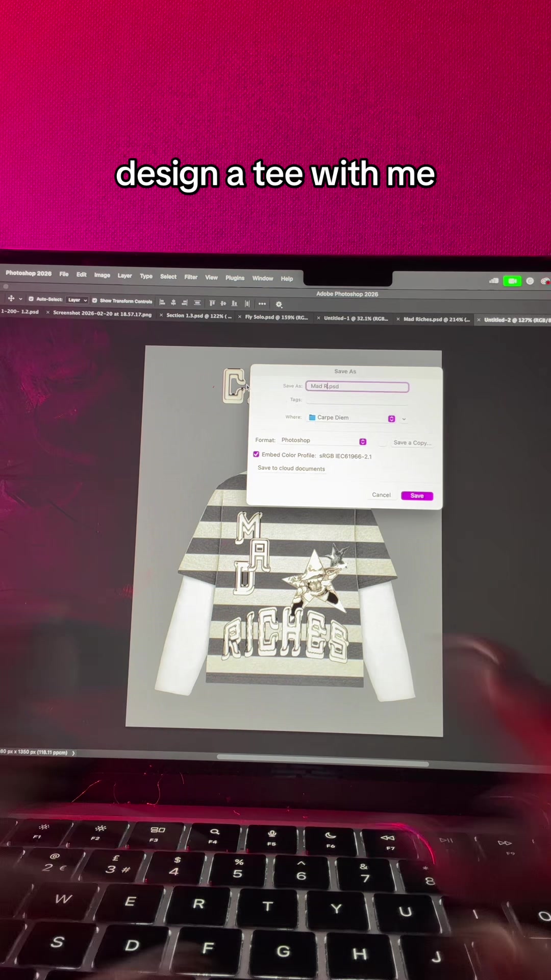551x980 pixels.
Task: Open the View menu
Action: (x=211, y=278)
